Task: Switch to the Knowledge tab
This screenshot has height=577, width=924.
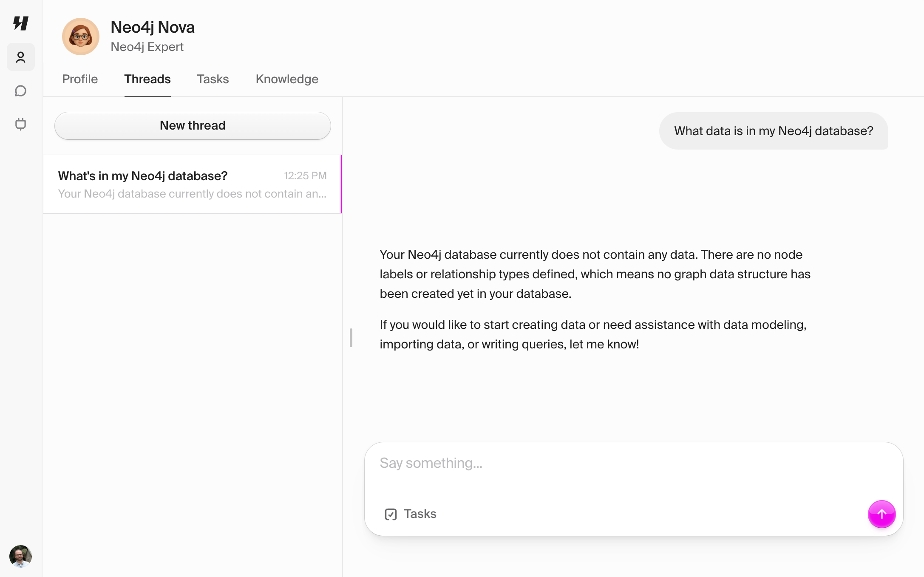Action: pos(287,79)
